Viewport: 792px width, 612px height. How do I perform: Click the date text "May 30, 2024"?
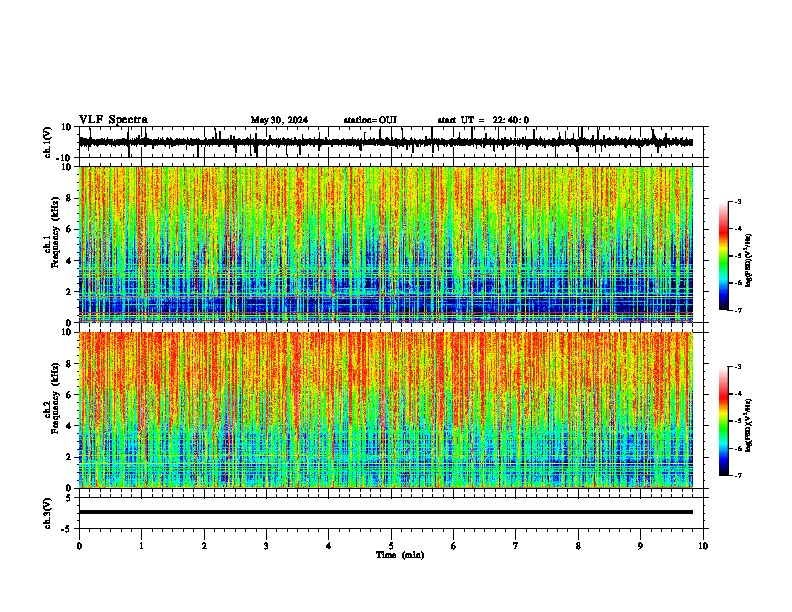[279, 120]
